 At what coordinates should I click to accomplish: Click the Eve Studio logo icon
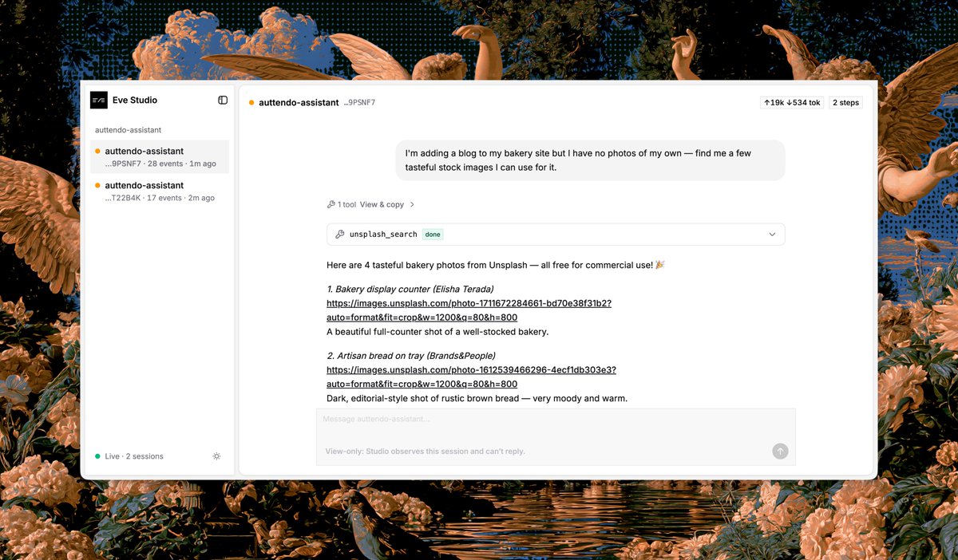pyautogui.click(x=99, y=100)
